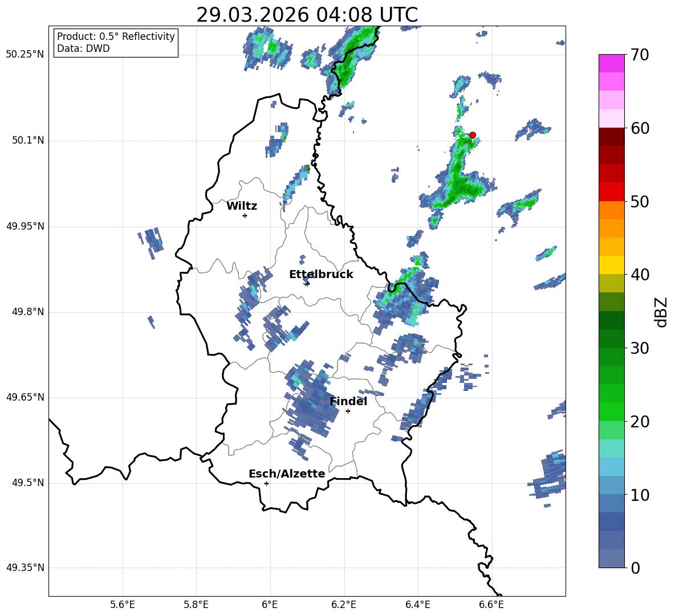Click the yellow colorbar segment above 40
Viewport: 675px width, 616px height.
point(611,265)
